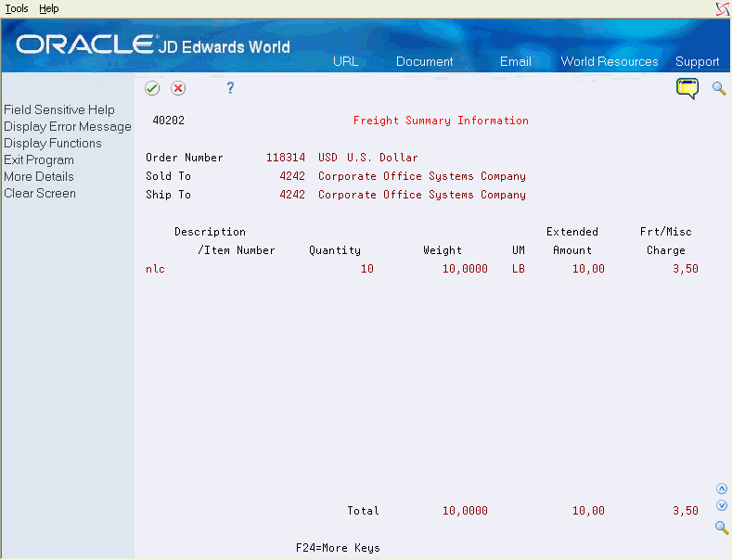
Task: Open World Resources link
Action: point(610,61)
